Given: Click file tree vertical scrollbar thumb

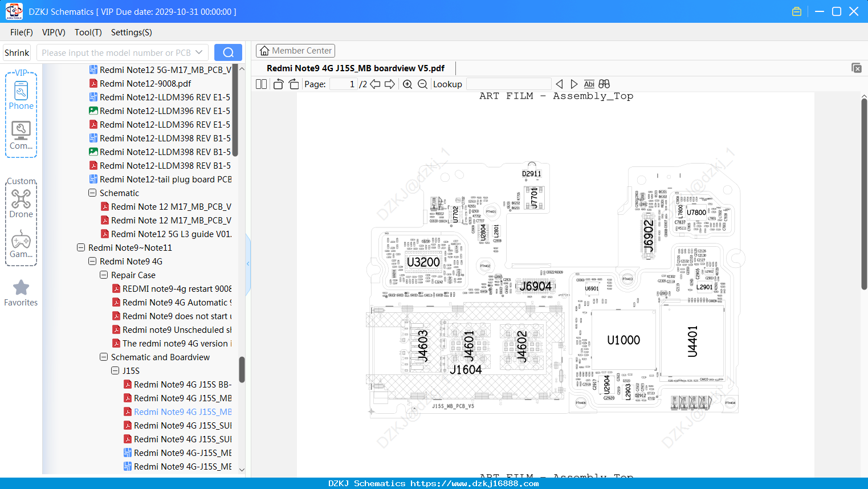Looking at the screenshot, I should point(242,369).
